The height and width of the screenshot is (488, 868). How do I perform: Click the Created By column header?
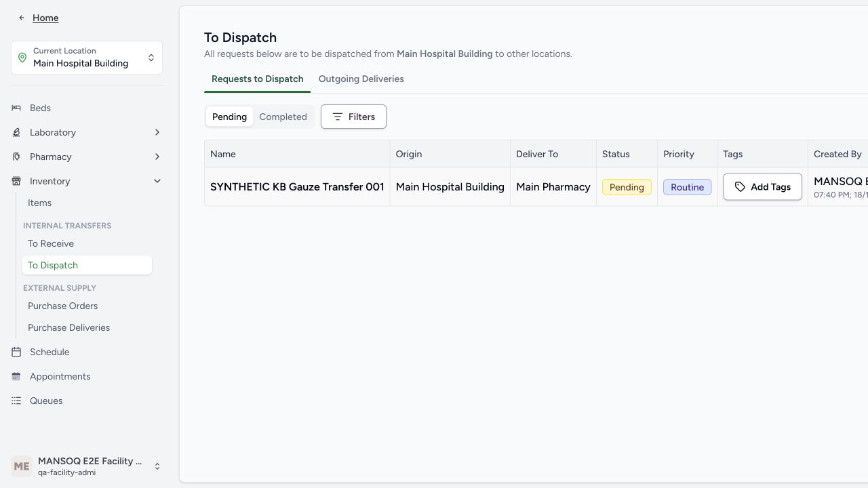(x=837, y=154)
